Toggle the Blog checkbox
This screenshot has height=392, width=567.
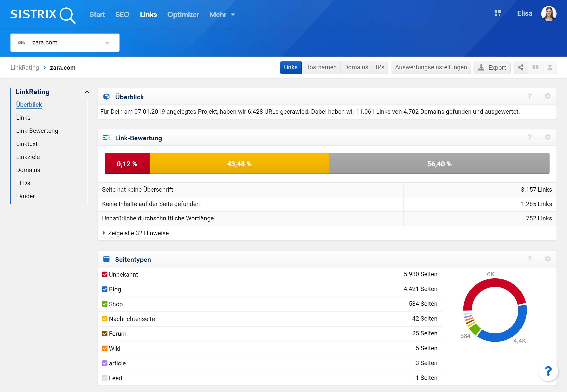[105, 289]
